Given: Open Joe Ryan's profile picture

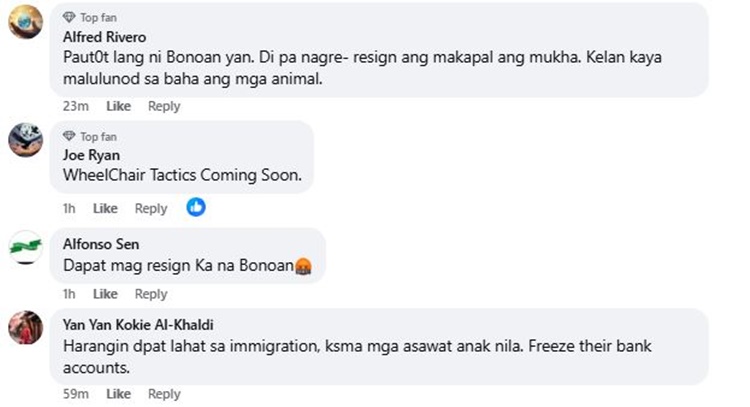Looking at the screenshot, I should pyautogui.click(x=25, y=138).
